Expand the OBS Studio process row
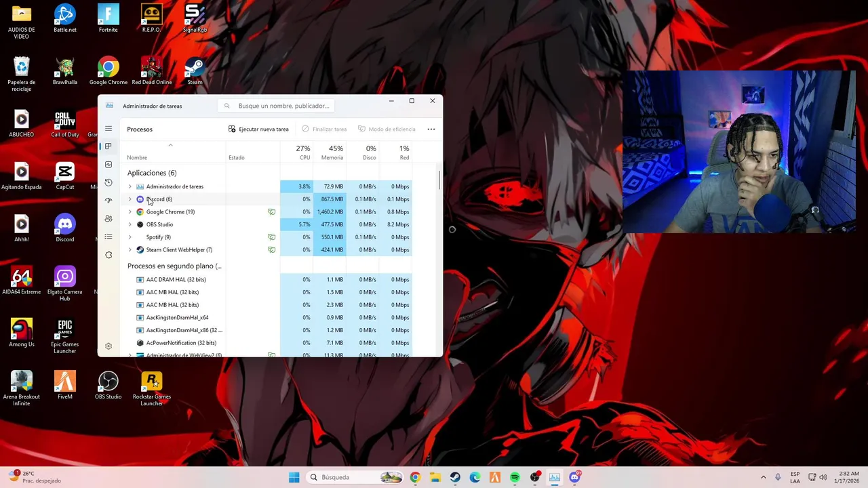868x488 pixels. pos(130,224)
